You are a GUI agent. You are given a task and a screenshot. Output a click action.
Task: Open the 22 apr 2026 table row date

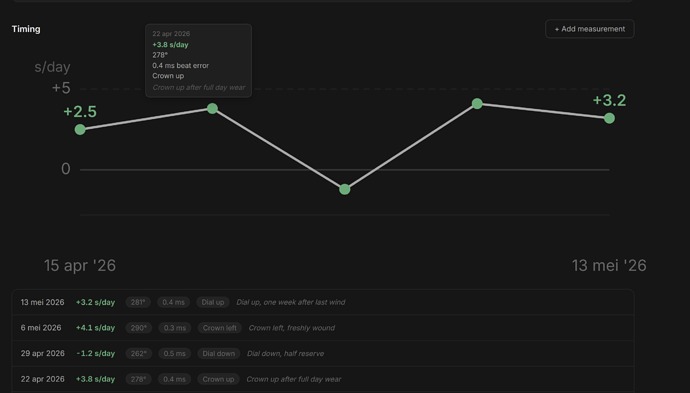42,379
